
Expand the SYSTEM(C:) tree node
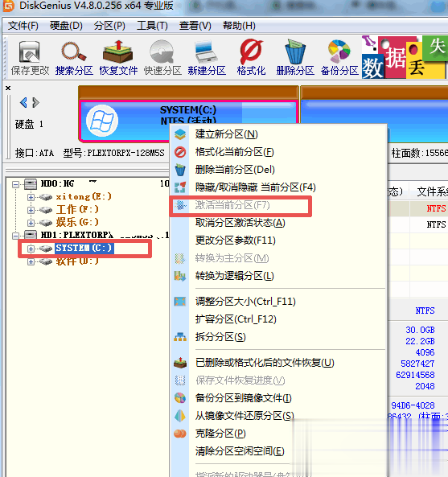pos(31,249)
